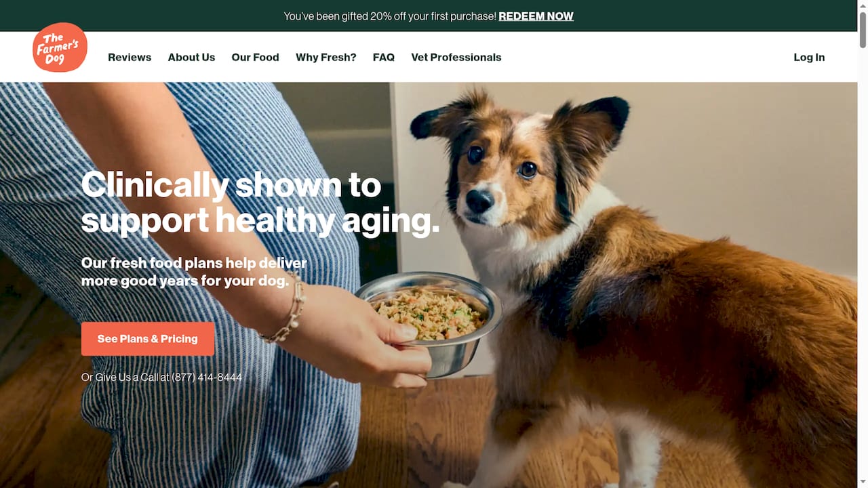Click REDEEM NOW in the top banner
Image resolution: width=868 pixels, height=488 pixels.
536,16
